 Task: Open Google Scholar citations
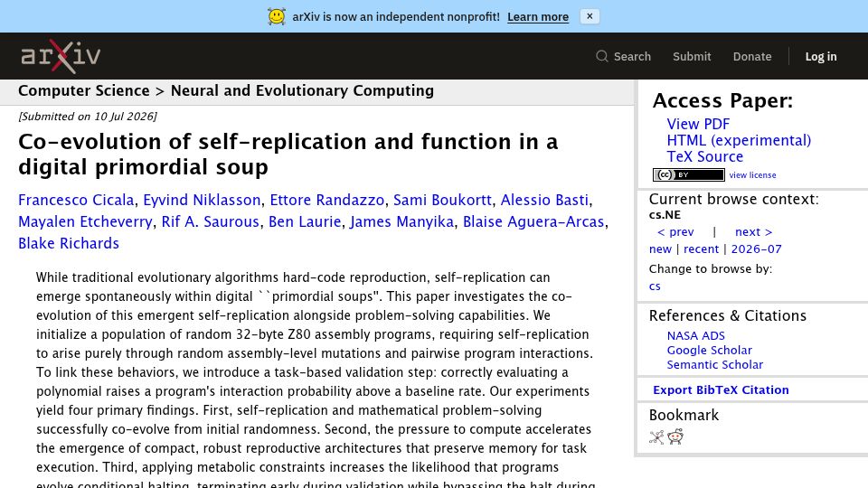coord(709,351)
